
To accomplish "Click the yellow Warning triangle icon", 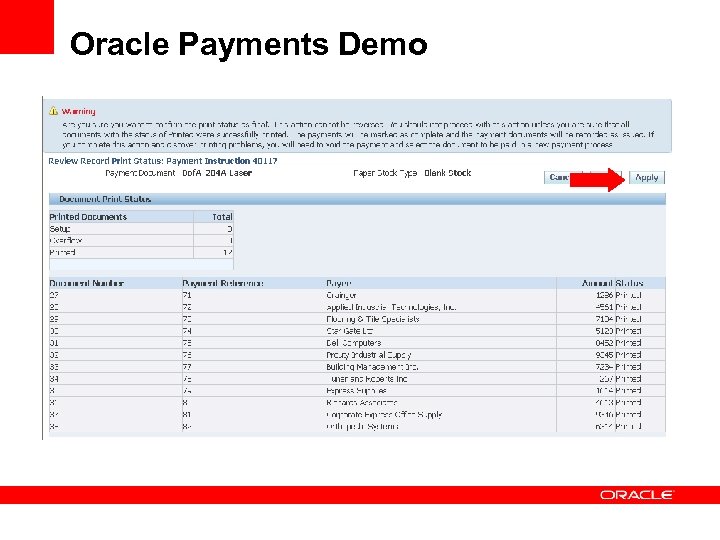I will 53,111.
